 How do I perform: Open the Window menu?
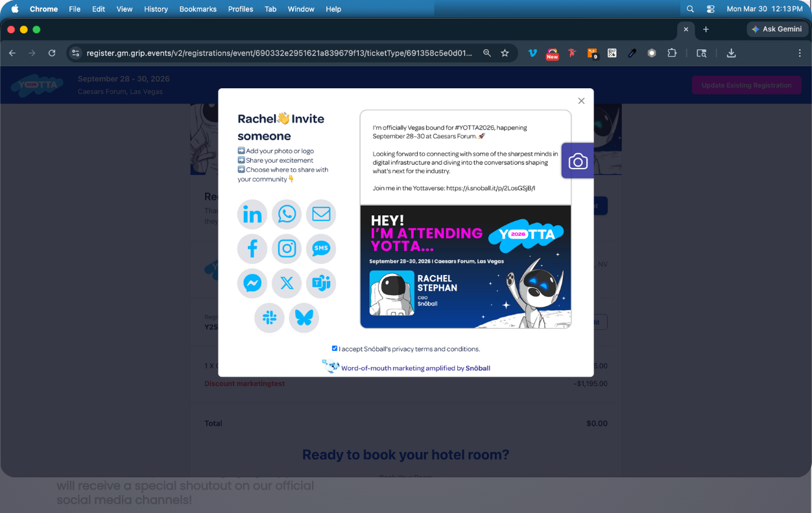301,9
